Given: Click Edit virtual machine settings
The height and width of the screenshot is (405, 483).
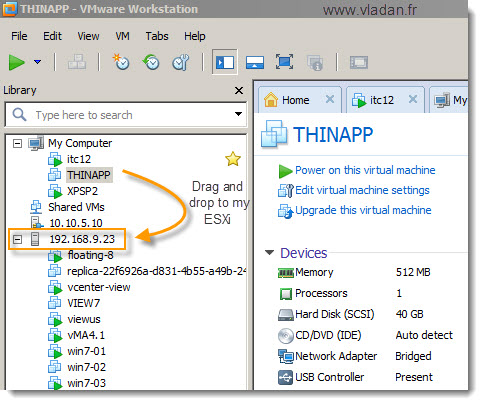Looking at the screenshot, I should coord(362,190).
